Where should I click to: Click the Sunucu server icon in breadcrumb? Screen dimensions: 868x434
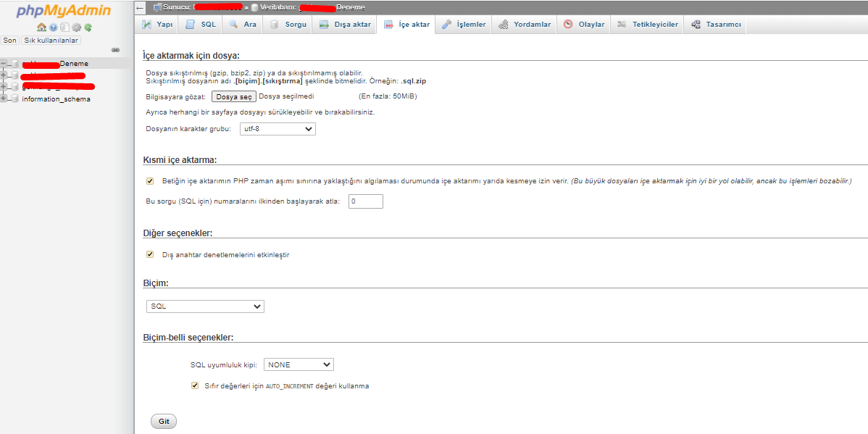click(x=157, y=7)
